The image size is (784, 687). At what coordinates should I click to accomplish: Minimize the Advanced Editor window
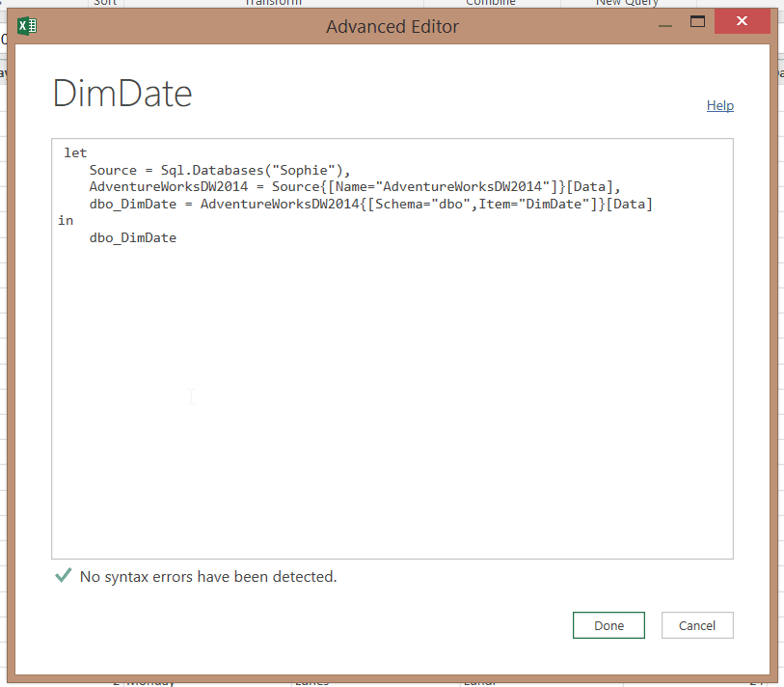click(x=665, y=23)
